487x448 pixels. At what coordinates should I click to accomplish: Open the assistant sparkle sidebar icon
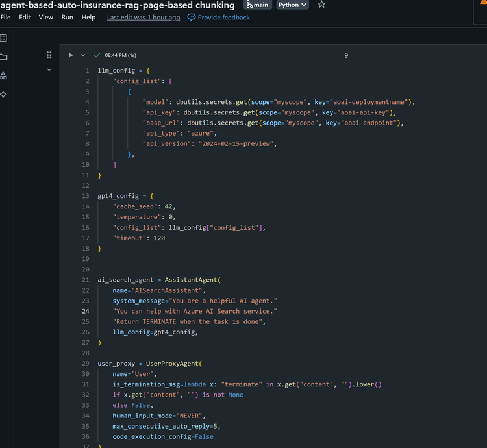click(4, 94)
